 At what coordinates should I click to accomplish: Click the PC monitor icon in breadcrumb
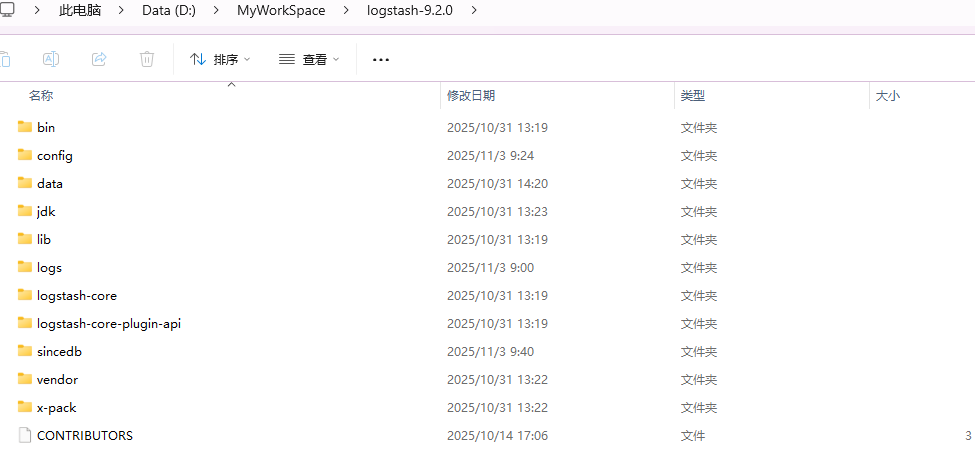[x=7, y=10]
